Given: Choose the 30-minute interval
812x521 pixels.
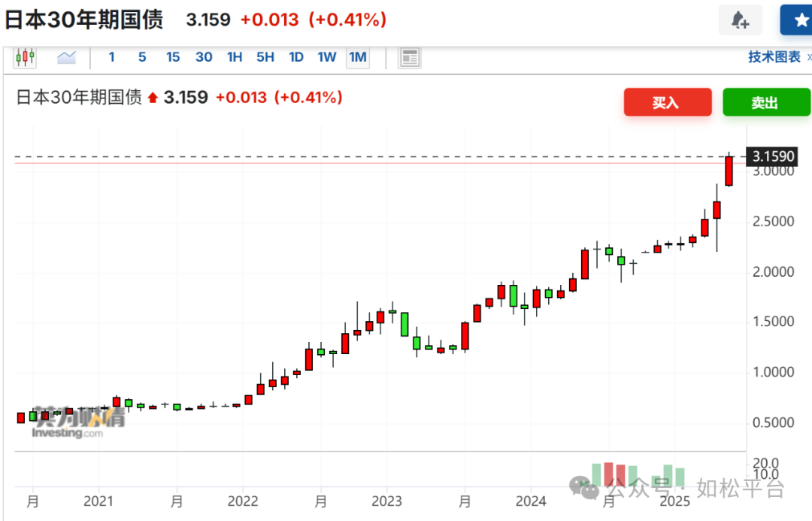Looking at the screenshot, I should (x=204, y=57).
